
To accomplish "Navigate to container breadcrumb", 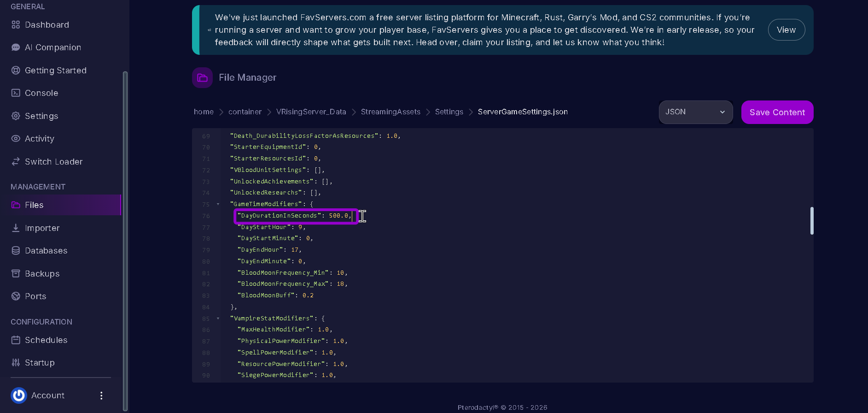I will 245,112.
